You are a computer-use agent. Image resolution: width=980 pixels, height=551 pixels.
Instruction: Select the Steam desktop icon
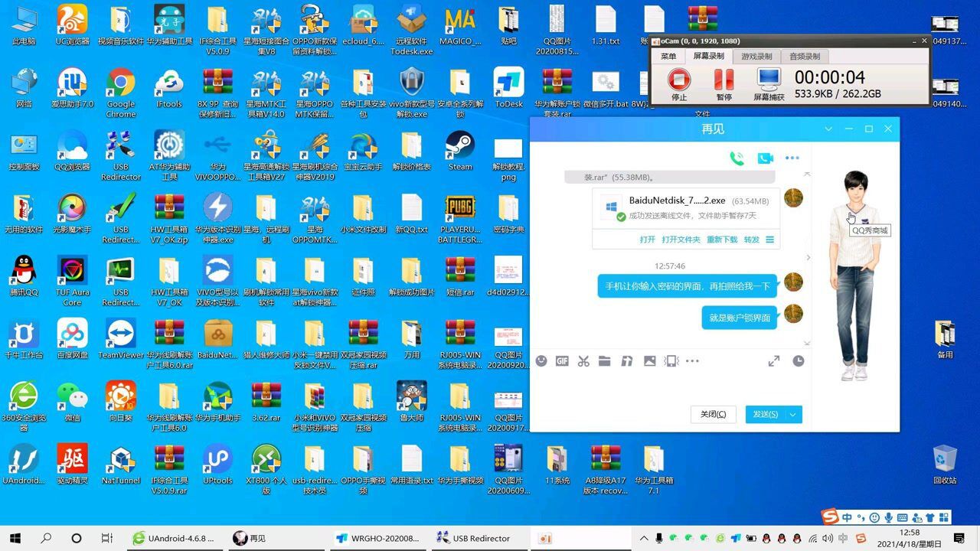pyautogui.click(x=460, y=150)
